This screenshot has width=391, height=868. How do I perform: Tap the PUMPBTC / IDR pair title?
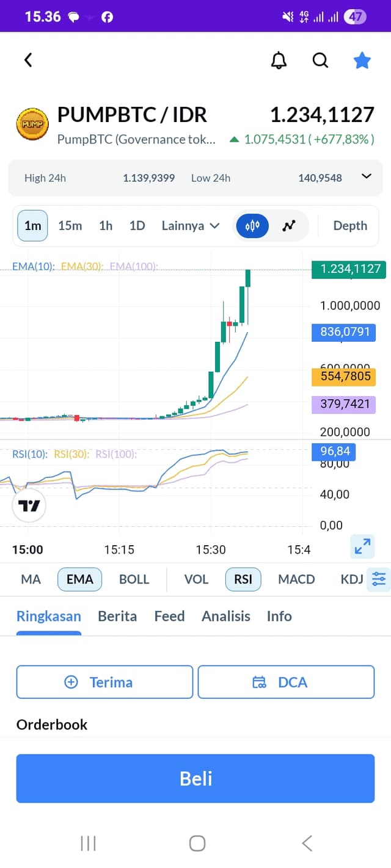(132, 115)
